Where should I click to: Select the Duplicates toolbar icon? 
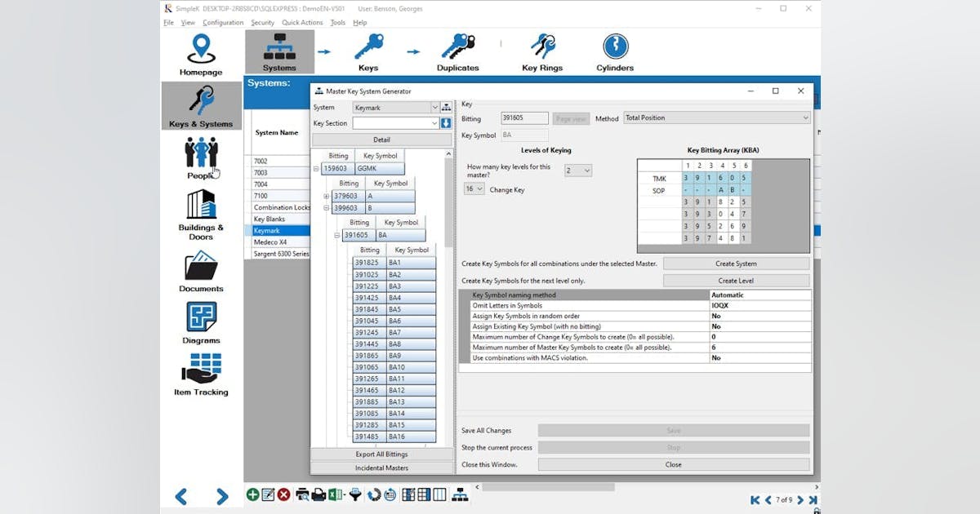(x=457, y=45)
